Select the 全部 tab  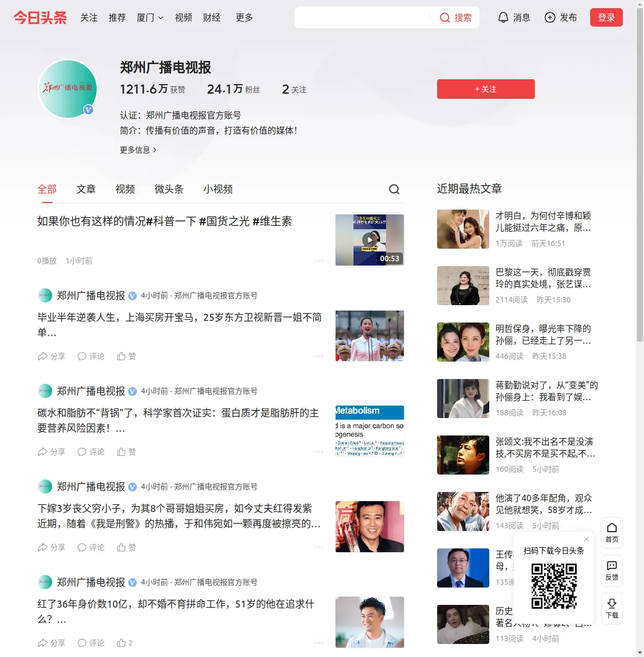click(47, 189)
